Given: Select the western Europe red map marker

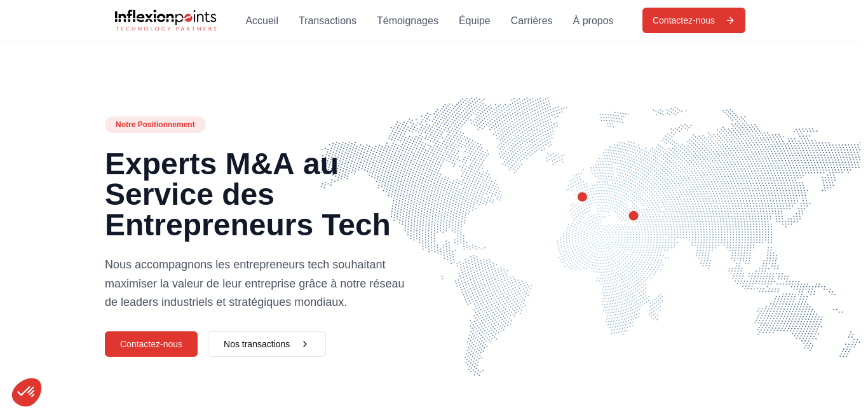Looking at the screenshot, I should point(582,197).
